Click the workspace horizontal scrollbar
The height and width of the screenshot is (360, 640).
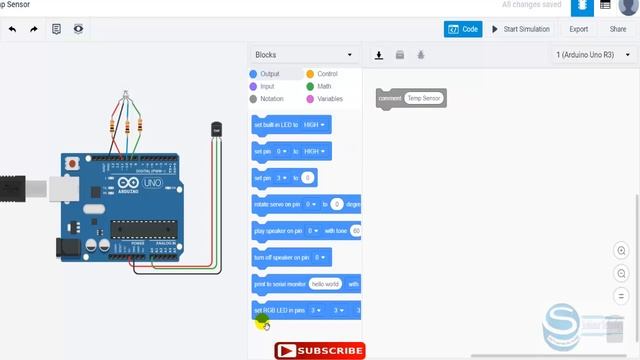pyautogui.click(x=549, y=356)
